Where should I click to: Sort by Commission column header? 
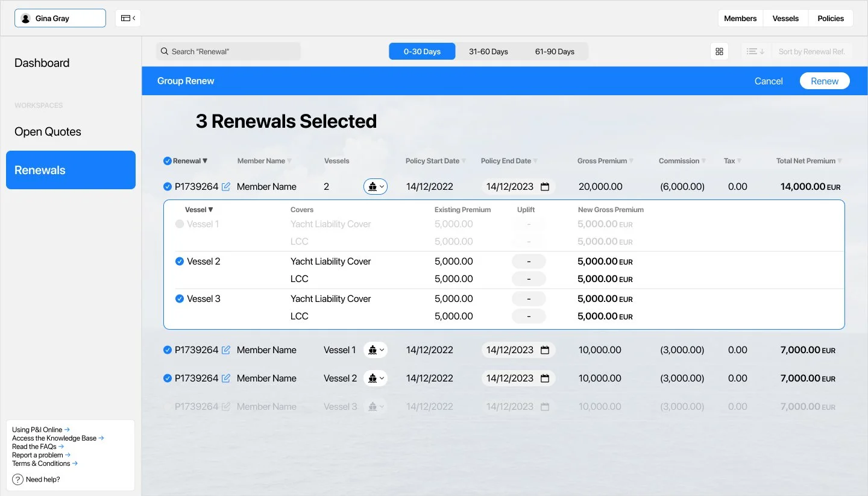pyautogui.click(x=682, y=161)
